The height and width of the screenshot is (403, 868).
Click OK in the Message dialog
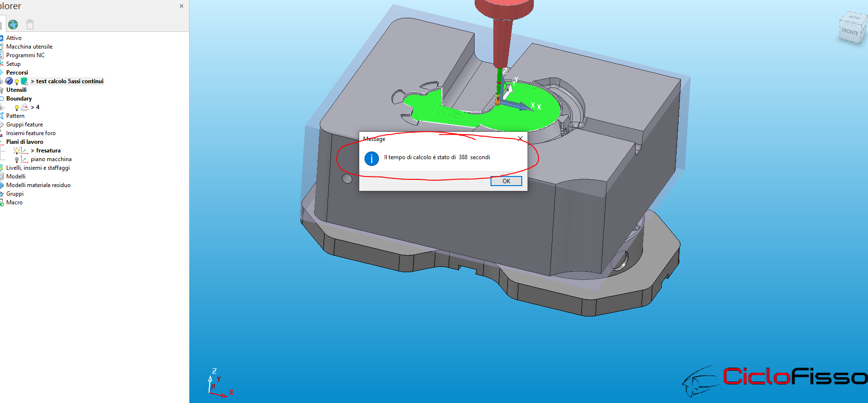click(506, 181)
